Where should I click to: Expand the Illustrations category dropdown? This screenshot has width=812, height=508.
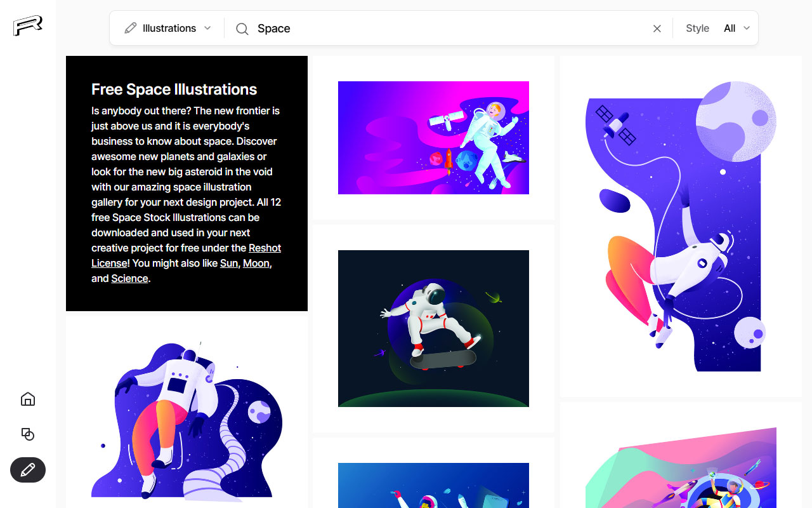pos(209,28)
